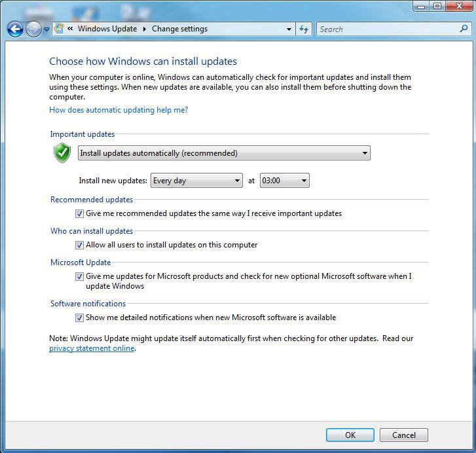Click the green shield check icon
Screen dimensions: 476x453
[62, 153]
